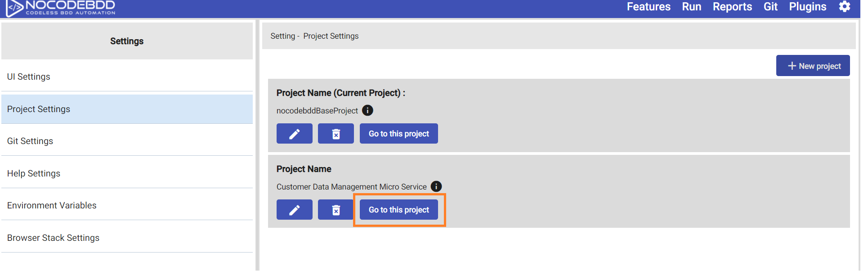The width and height of the screenshot is (868, 271).
Task: Delete the Customer Data Management Micro Service project
Action: point(335,209)
